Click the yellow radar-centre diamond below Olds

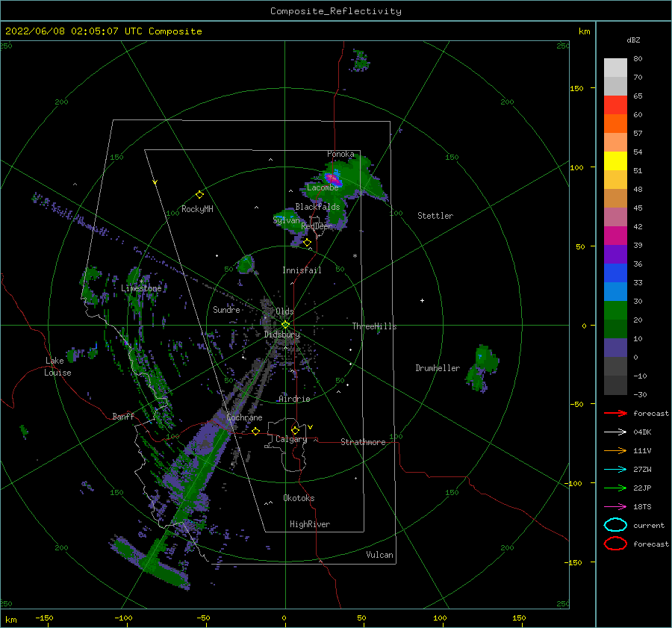click(285, 325)
